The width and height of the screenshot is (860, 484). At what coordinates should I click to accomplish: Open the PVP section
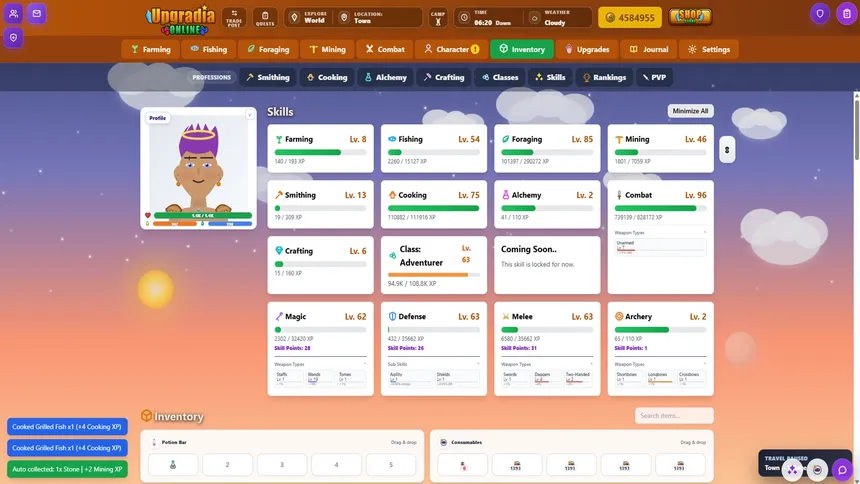tap(654, 77)
